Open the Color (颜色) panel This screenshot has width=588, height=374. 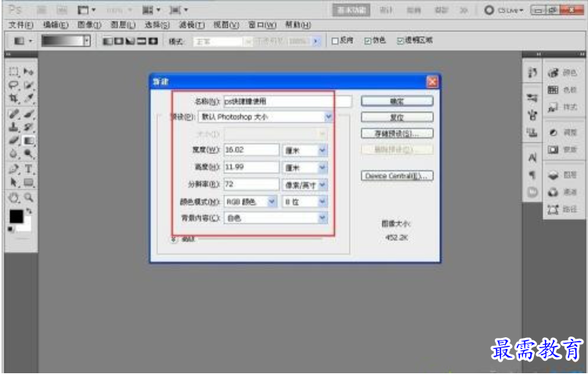tap(562, 73)
